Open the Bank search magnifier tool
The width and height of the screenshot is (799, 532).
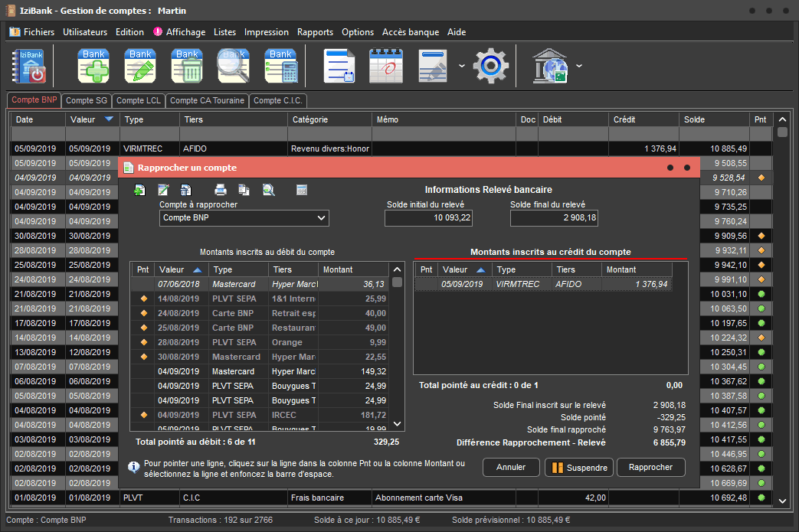[x=234, y=66]
